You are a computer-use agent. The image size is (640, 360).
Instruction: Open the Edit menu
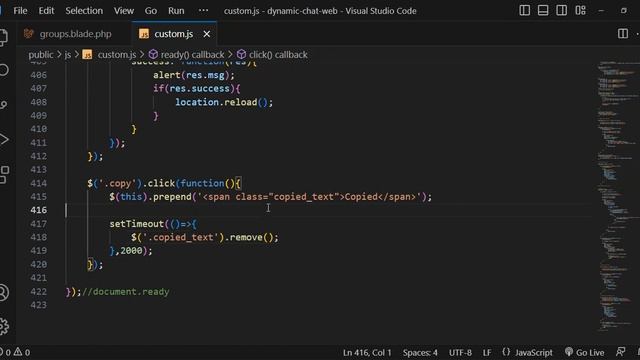coord(46,11)
